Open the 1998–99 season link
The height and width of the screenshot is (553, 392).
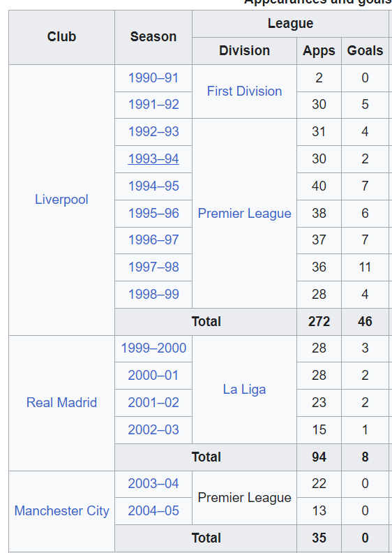point(153,294)
